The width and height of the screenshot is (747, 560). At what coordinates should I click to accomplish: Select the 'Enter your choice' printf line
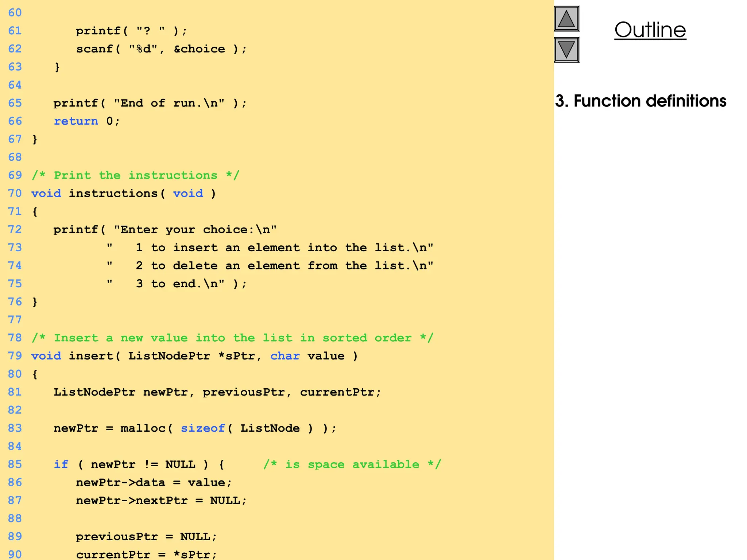165,230
